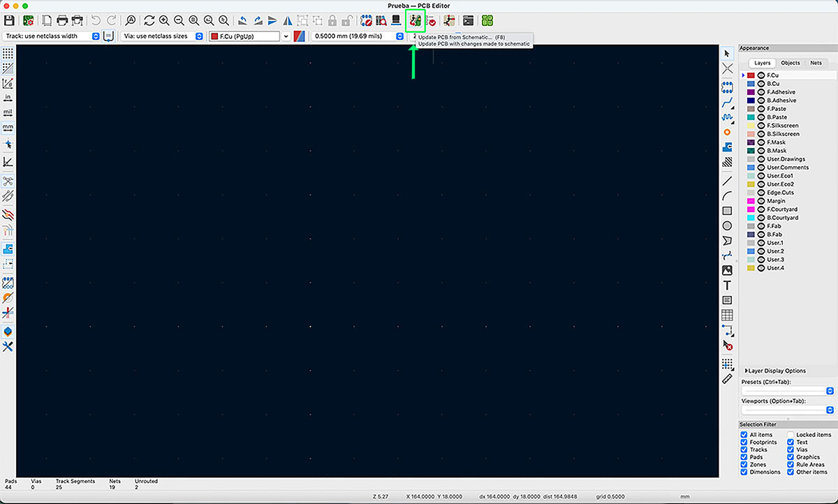Uncheck Footprints in the Selection Filter
This screenshot has width=838, height=504.
click(744, 442)
